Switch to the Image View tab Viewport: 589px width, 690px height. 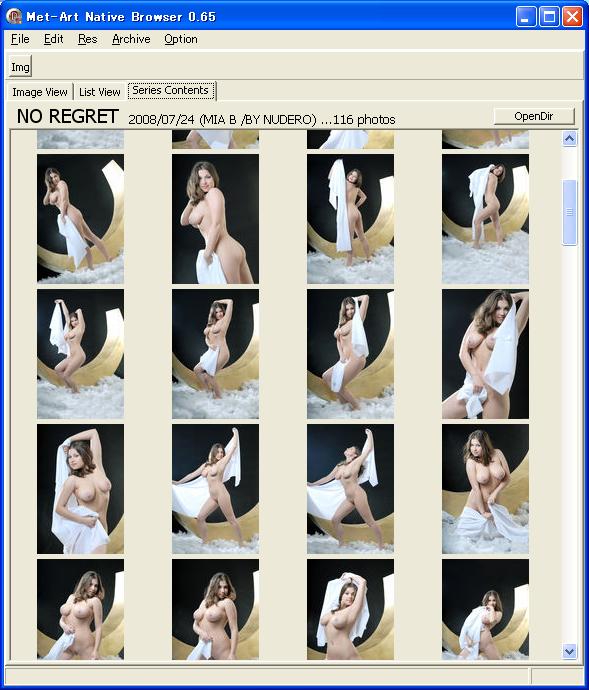coord(40,92)
